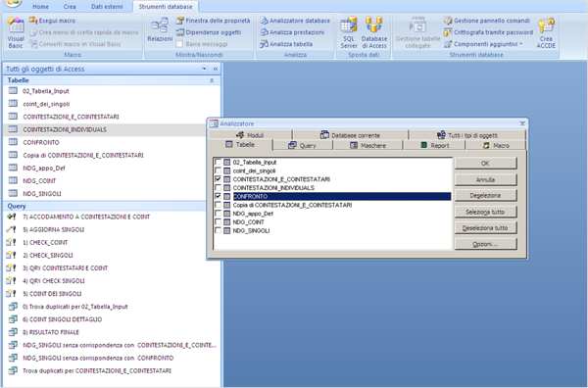The width and height of the screenshot is (588, 388).
Task: Click the Crea ACCDE icon
Action: pyautogui.click(x=546, y=33)
